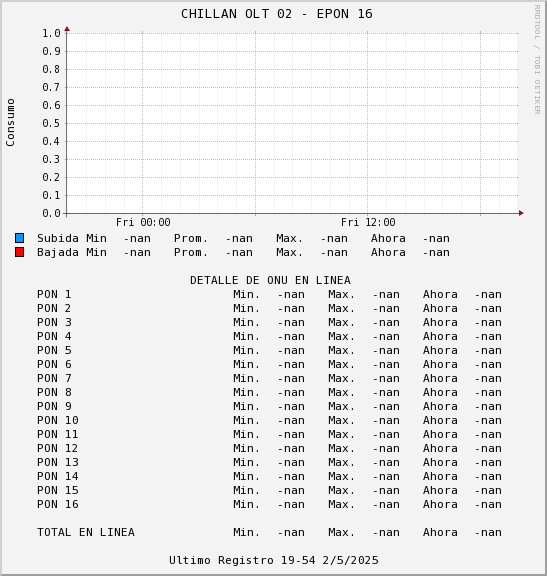
Task: Click the Fri 12:00 time axis label
Action: click(368, 222)
